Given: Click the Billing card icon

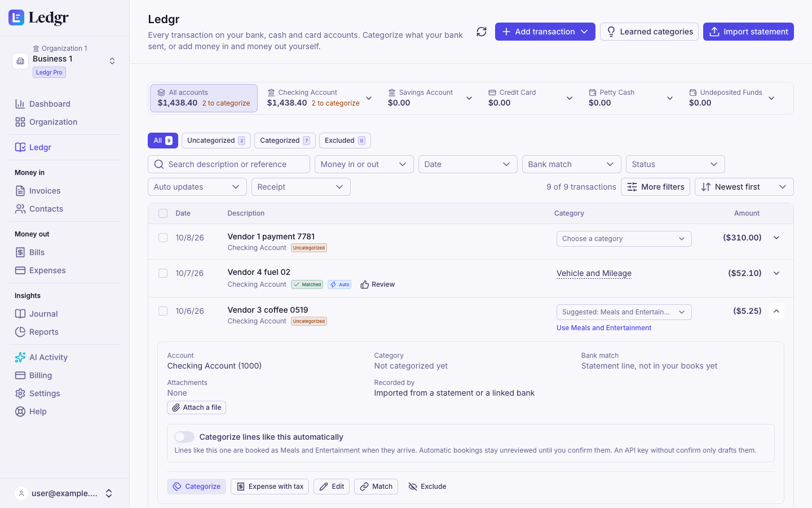Looking at the screenshot, I should (x=20, y=375).
